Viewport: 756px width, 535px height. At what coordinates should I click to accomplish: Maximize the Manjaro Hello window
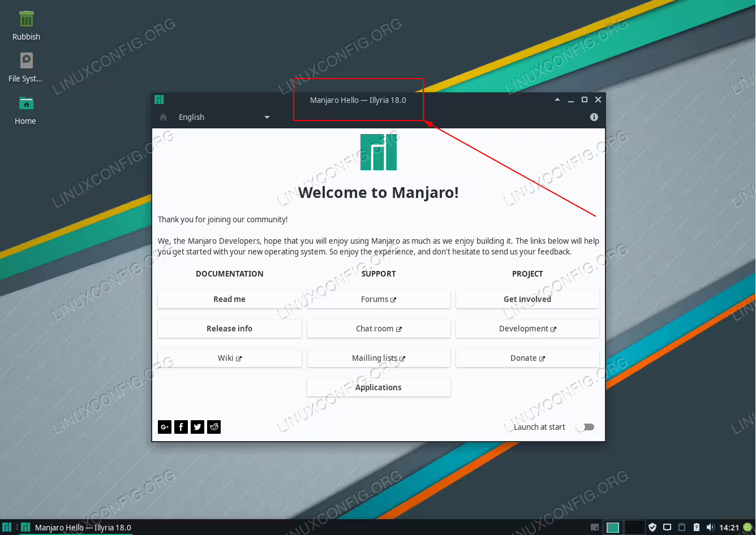point(585,100)
